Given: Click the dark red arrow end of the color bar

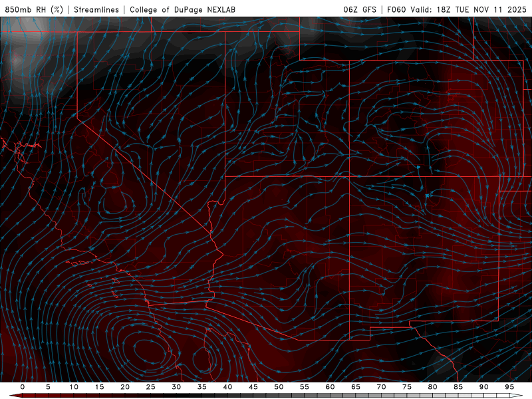Looking at the screenshot, I should [15, 396].
